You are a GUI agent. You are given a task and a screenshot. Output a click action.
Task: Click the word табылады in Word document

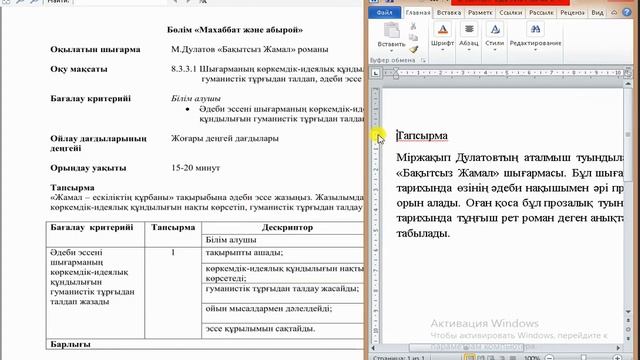[422, 233]
